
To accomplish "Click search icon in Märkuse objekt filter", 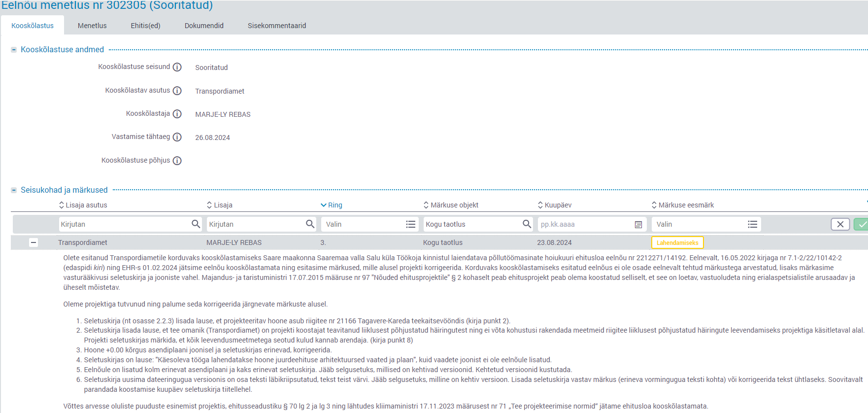I will point(527,224).
